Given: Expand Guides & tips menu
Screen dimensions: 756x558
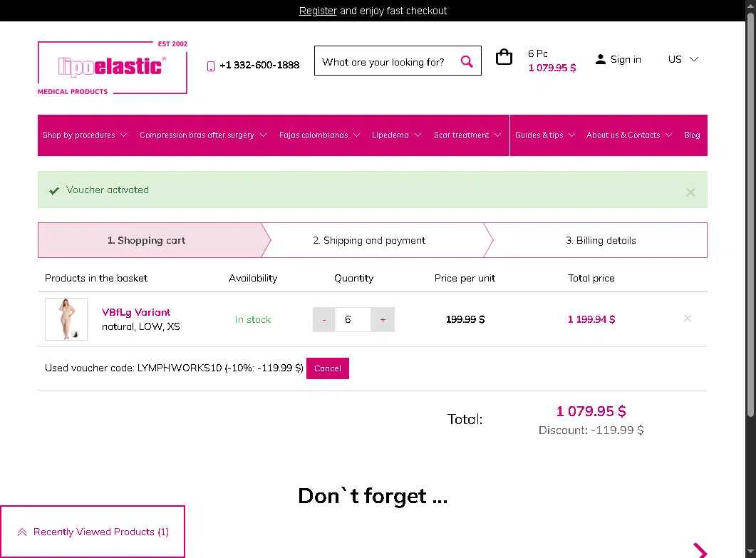Looking at the screenshot, I should click(545, 135).
